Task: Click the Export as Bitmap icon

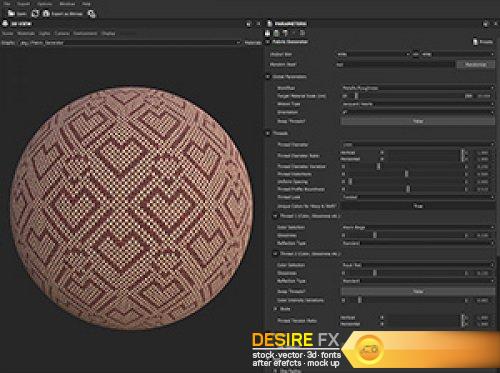Action: coord(46,13)
